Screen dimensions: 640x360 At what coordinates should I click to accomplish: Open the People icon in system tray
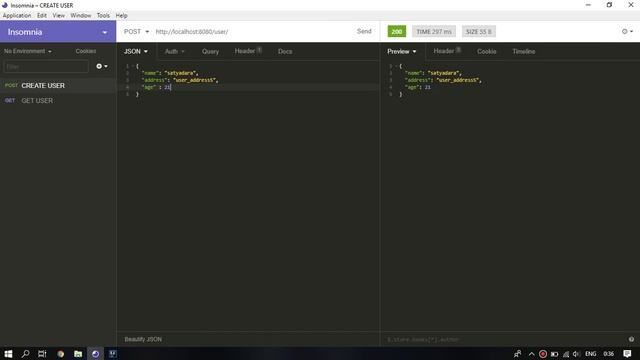point(518,354)
